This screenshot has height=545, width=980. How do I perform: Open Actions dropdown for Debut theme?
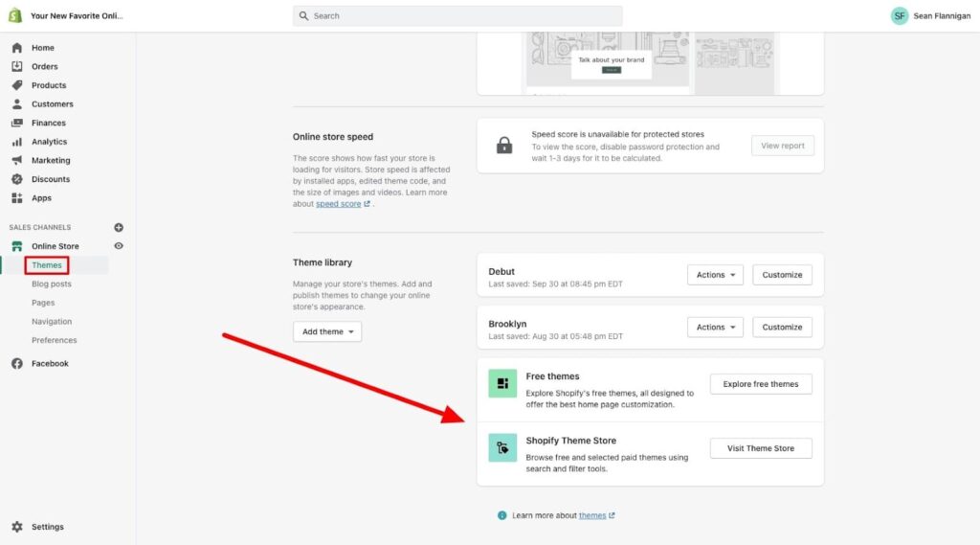pos(715,275)
